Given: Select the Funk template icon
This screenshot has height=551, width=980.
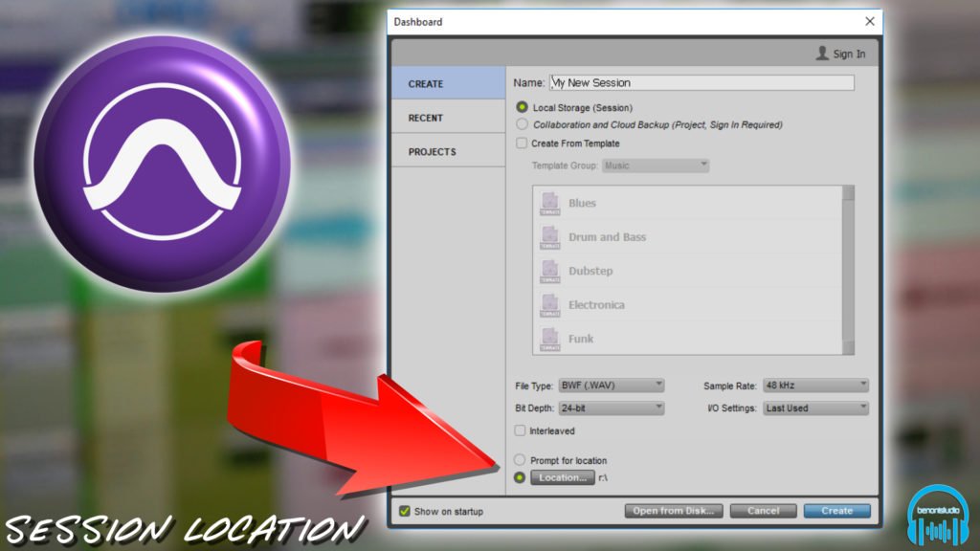Looking at the screenshot, I should pyautogui.click(x=550, y=339).
